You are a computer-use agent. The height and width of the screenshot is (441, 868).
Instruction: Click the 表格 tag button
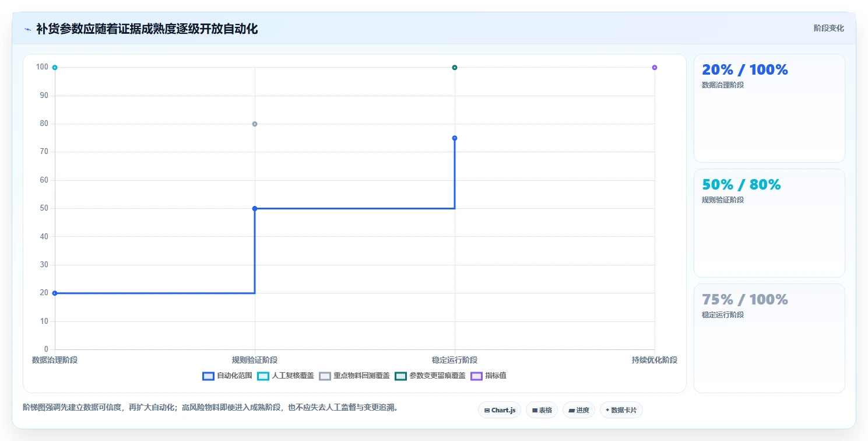point(542,410)
